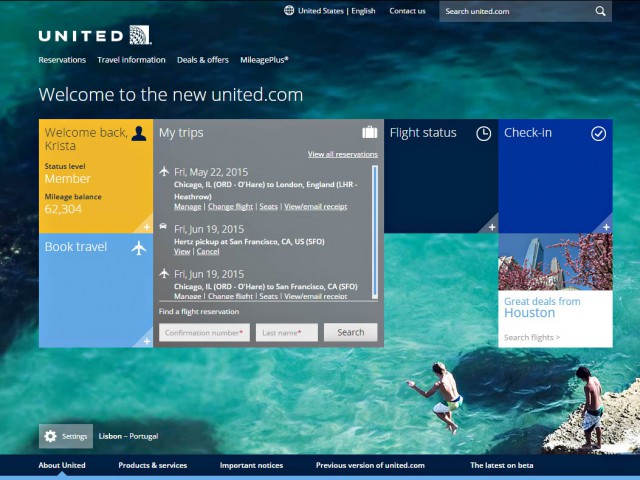This screenshot has height=480, width=640.
Task: Click the search magnifier icon
Action: [600, 11]
